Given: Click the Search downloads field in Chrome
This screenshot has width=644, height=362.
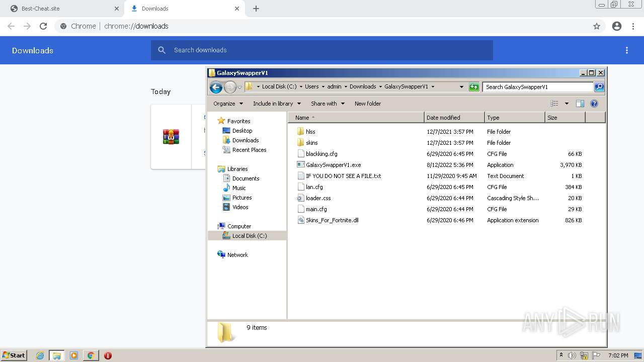Looking at the screenshot, I should [x=322, y=50].
